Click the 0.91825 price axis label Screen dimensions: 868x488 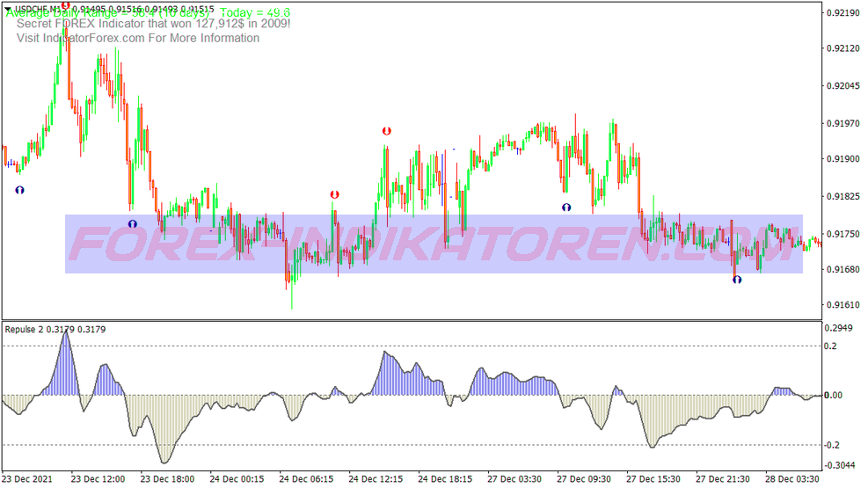[x=843, y=196]
